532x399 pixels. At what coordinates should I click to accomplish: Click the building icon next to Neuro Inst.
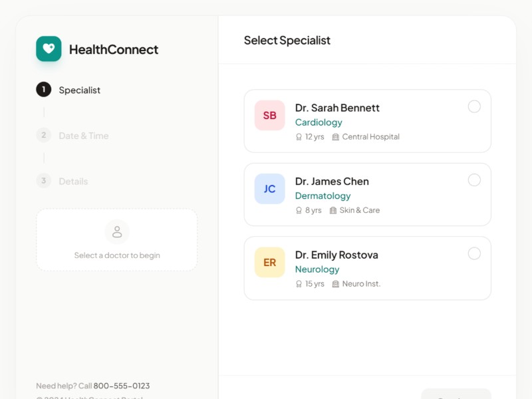coord(335,284)
